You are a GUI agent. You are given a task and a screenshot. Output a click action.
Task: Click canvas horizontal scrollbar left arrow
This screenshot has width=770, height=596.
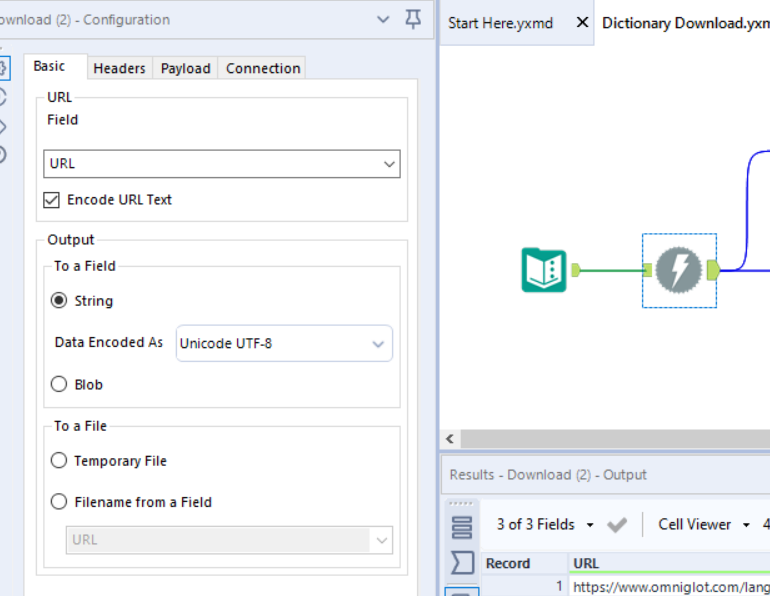tap(450, 439)
